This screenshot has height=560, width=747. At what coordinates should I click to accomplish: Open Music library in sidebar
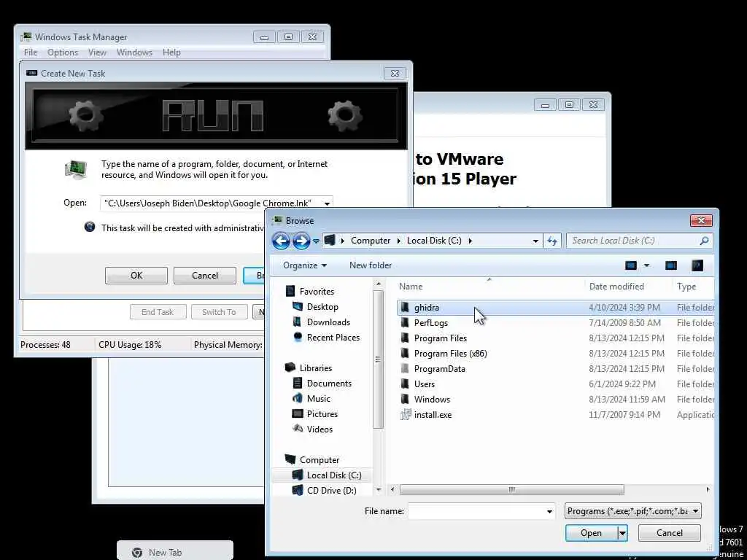318,399
